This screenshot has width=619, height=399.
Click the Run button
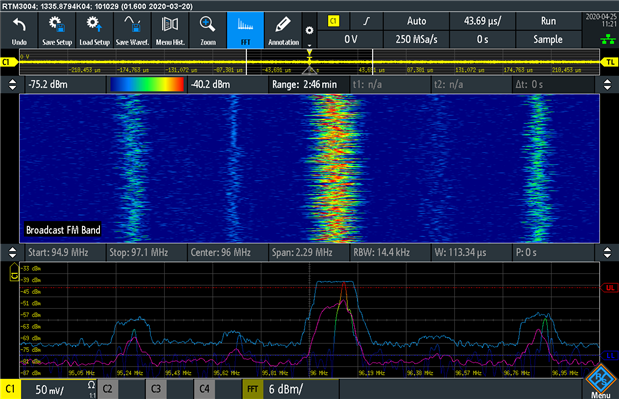coord(548,21)
